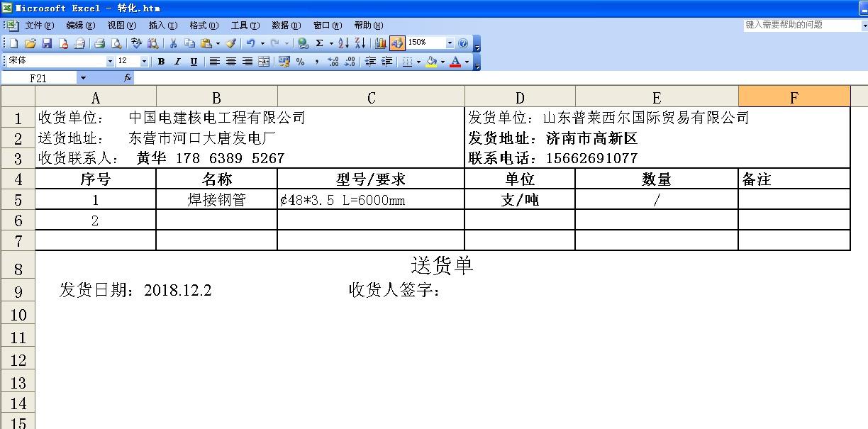Open the 编辑 menu

point(80,25)
